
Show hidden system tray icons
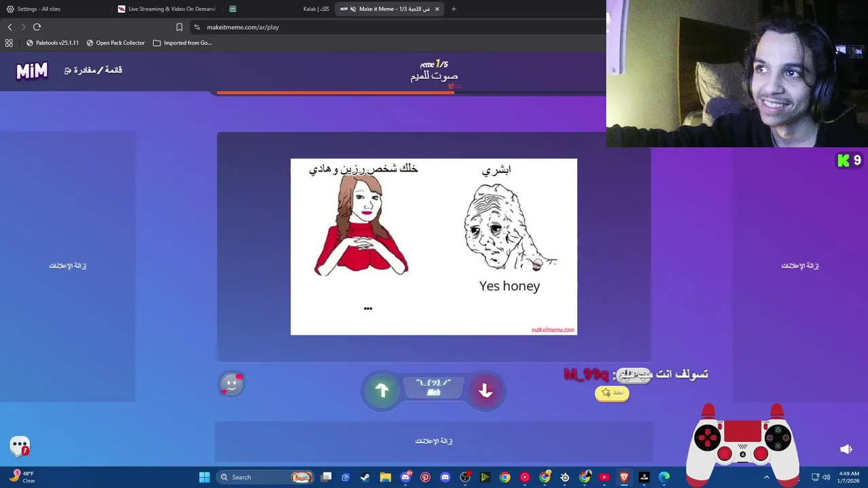tap(766, 477)
